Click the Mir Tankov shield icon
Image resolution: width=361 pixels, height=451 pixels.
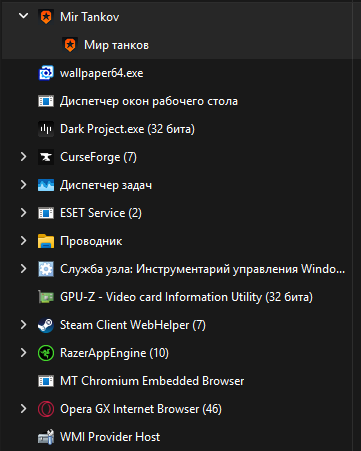[x=46, y=17]
